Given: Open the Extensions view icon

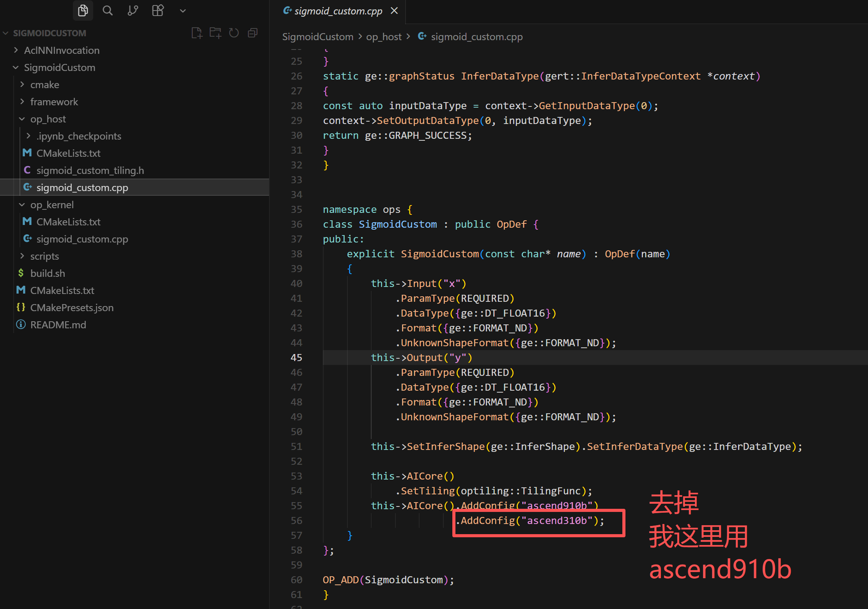Looking at the screenshot, I should (158, 11).
